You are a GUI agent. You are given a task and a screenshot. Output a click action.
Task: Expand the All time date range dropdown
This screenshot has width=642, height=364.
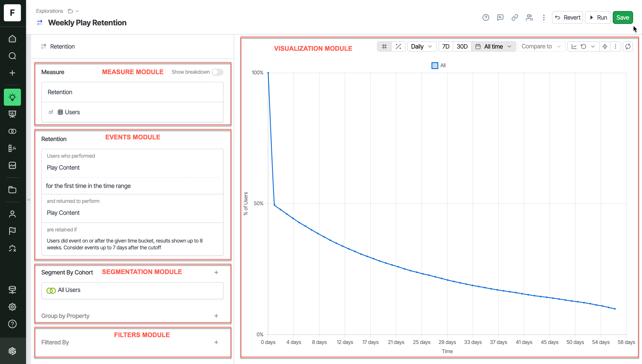tap(493, 46)
